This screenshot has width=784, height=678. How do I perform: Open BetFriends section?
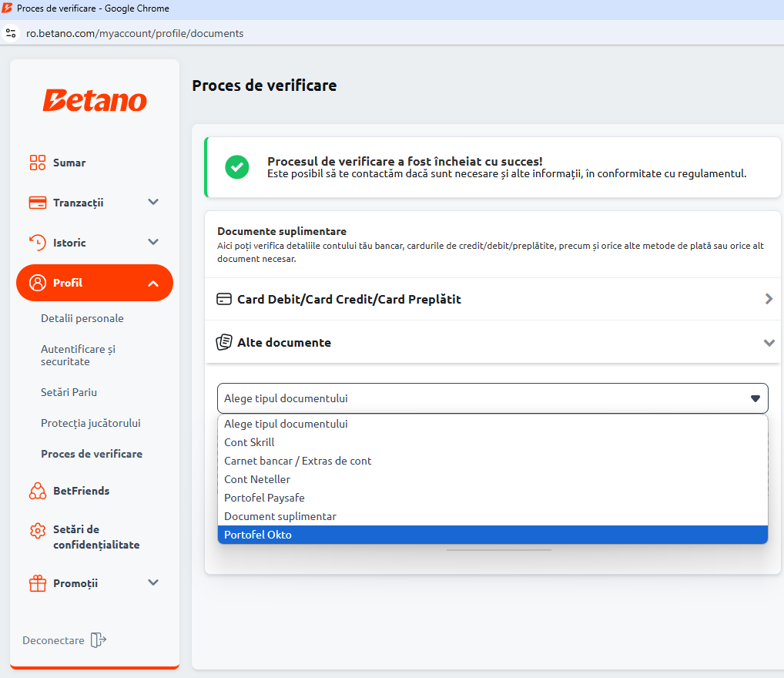tap(81, 491)
